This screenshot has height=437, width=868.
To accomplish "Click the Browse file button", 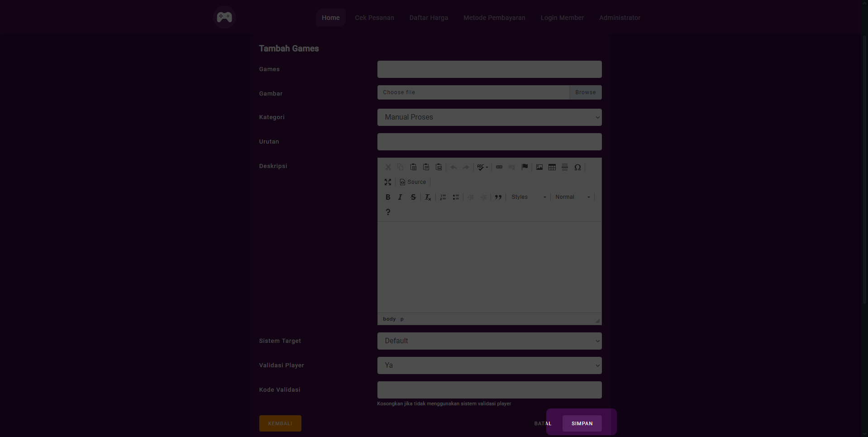I will coord(586,92).
